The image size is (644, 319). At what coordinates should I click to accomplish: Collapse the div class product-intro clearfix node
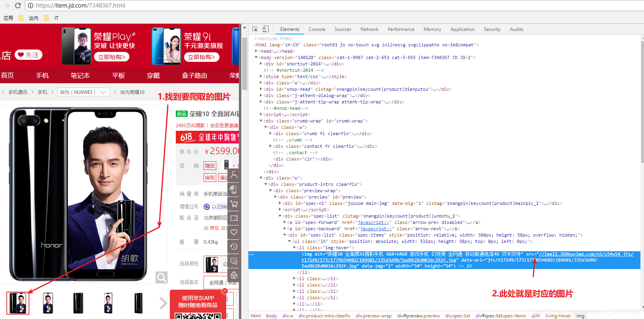[x=265, y=184]
